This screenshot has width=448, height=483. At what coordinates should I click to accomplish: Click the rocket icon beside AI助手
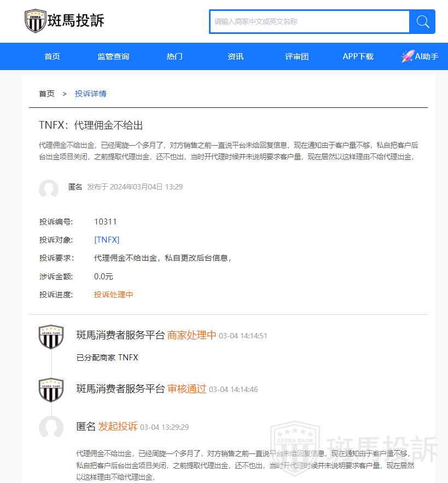(x=407, y=56)
